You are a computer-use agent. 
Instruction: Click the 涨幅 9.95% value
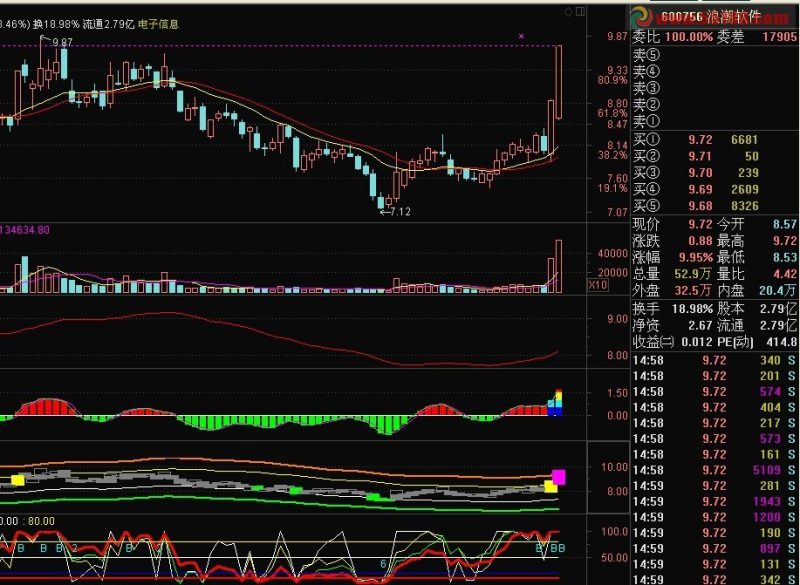(x=695, y=257)
